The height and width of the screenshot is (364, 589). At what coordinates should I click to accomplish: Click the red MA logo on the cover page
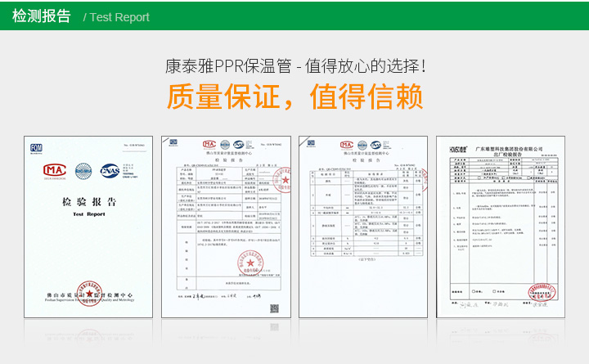[54, 170]
